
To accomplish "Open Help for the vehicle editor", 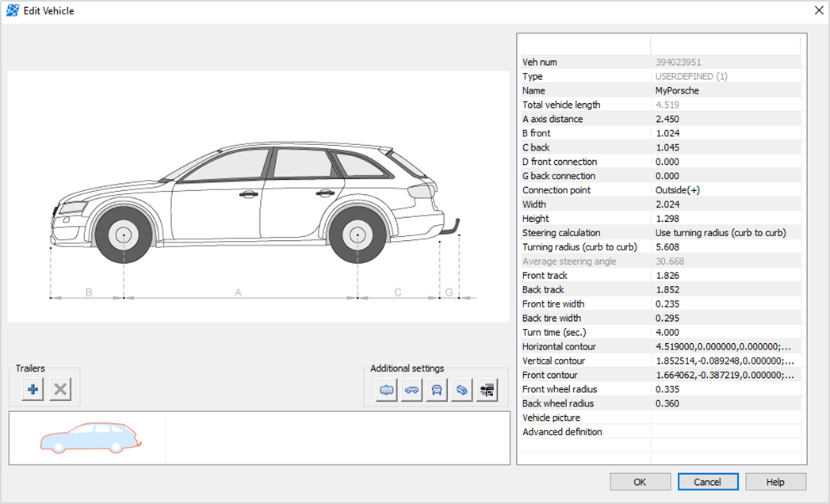I will tap(775, 482).
